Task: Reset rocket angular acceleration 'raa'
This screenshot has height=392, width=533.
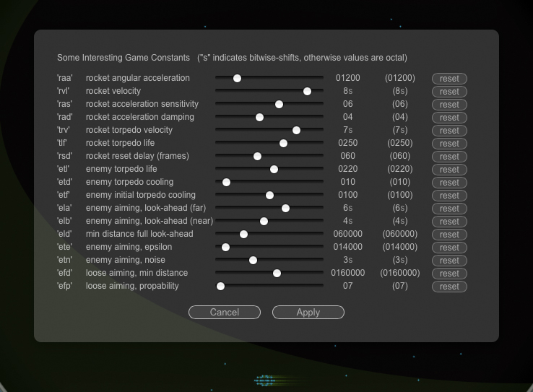Action: pyautogui.click(x=449, y=79)
